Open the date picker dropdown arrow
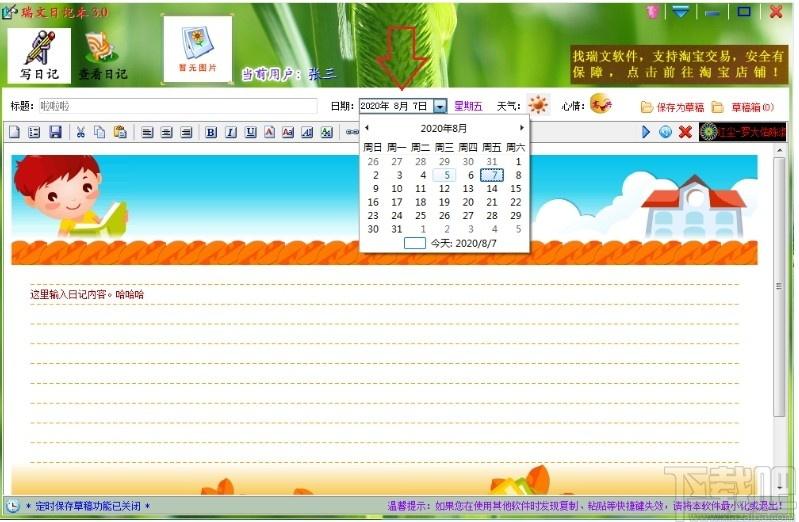 (440, 106)
